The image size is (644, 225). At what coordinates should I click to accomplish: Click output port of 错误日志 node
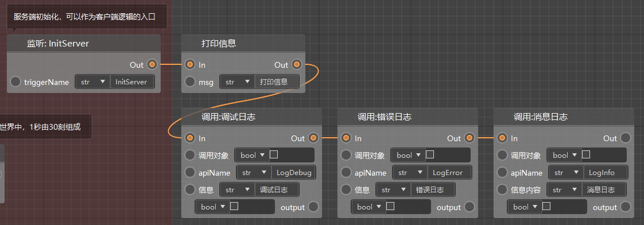(x=470, y=207)
